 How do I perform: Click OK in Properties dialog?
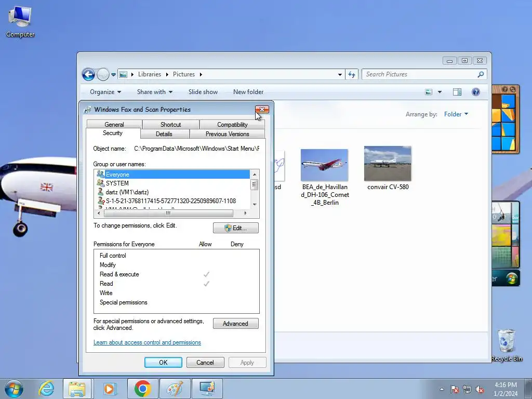[x=163, y=362]
